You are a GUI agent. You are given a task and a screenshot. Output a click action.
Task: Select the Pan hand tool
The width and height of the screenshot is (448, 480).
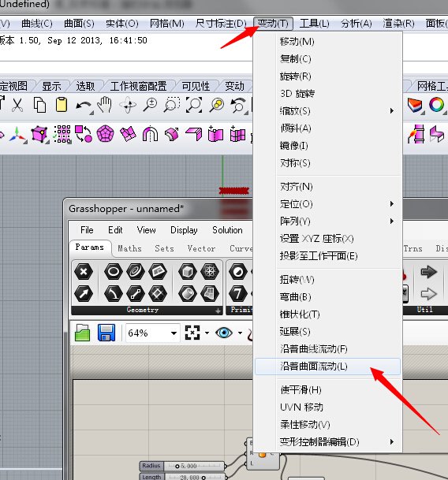(105, 105)
